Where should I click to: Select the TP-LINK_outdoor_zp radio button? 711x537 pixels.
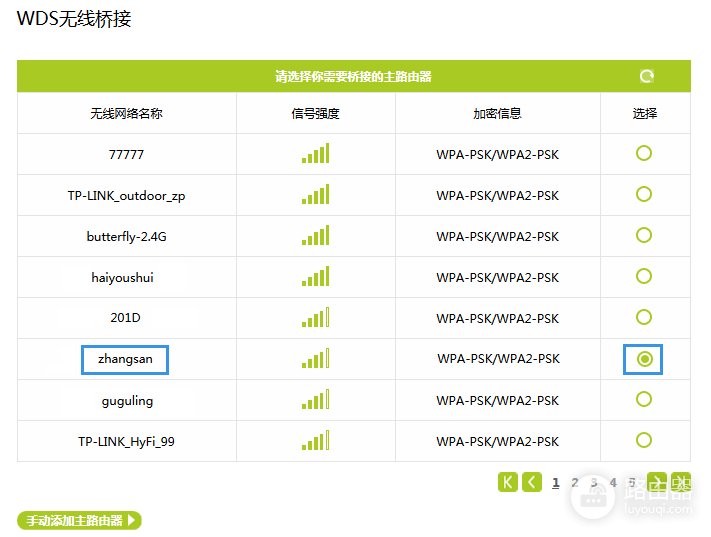[x=643, y=194]
